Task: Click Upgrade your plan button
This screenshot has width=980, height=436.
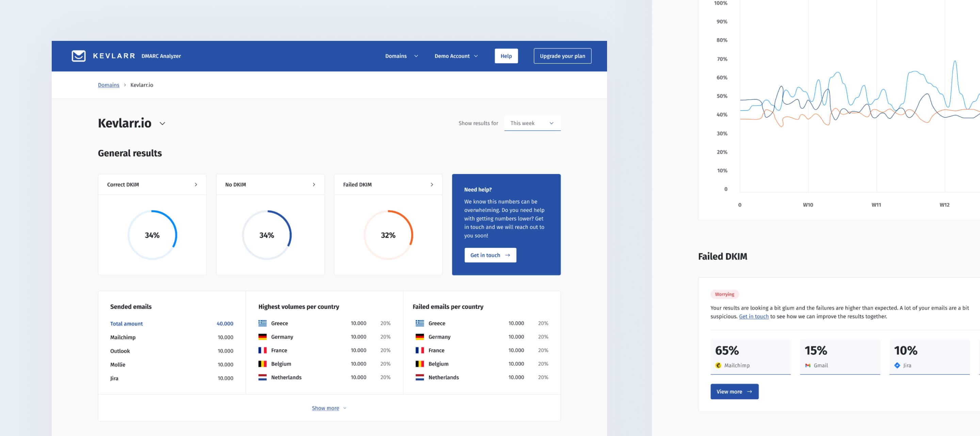Action: tap(562, 56)
